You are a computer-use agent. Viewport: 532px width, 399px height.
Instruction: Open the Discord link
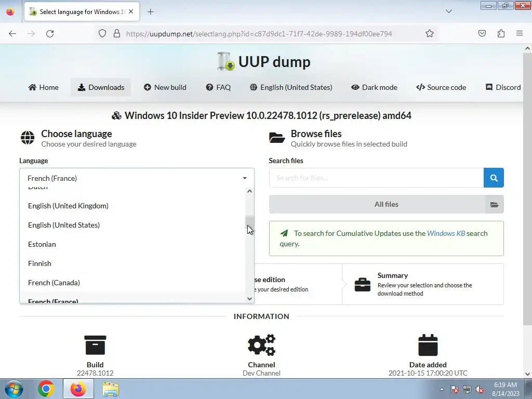click(x=503, y=87)
